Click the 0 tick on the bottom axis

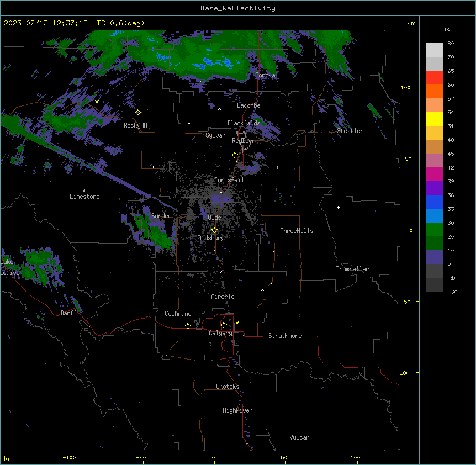tap(213, 457)
